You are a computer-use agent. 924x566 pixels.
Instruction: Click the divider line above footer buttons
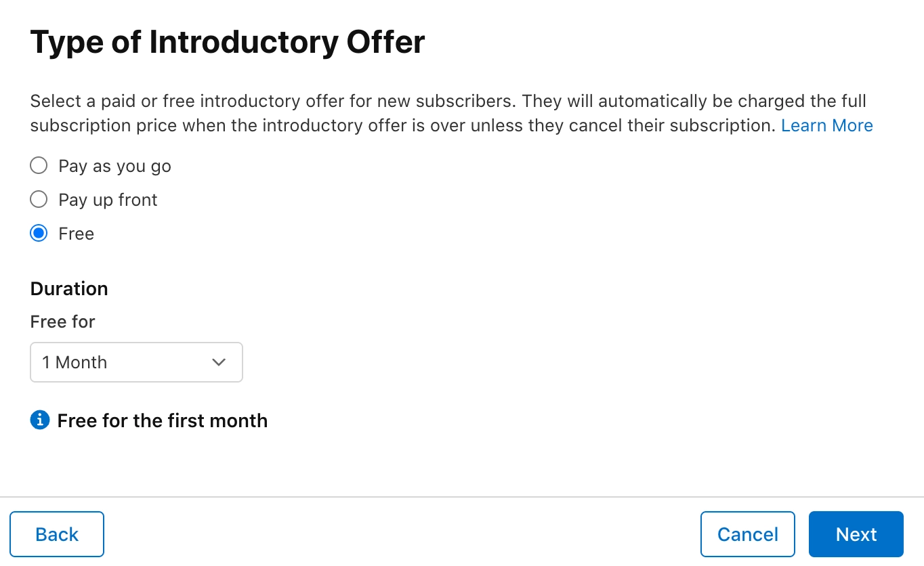coord(462,497)
